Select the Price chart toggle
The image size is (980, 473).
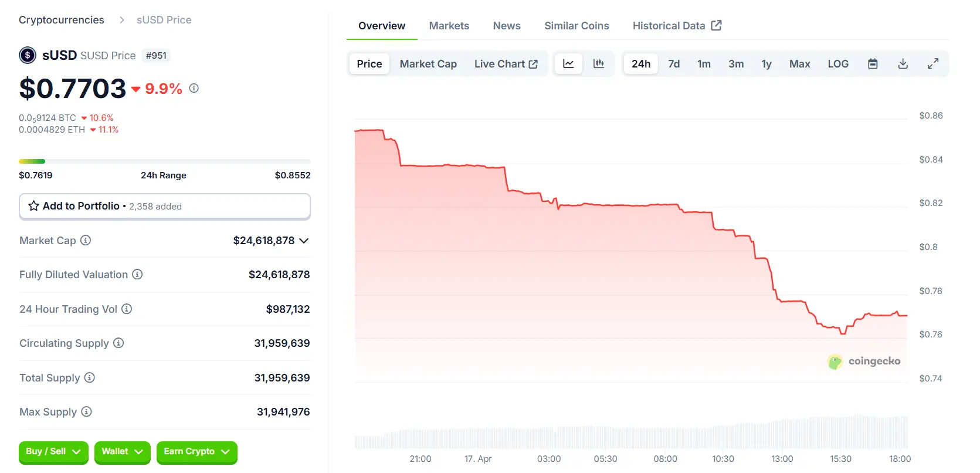[x=369, y=63]
